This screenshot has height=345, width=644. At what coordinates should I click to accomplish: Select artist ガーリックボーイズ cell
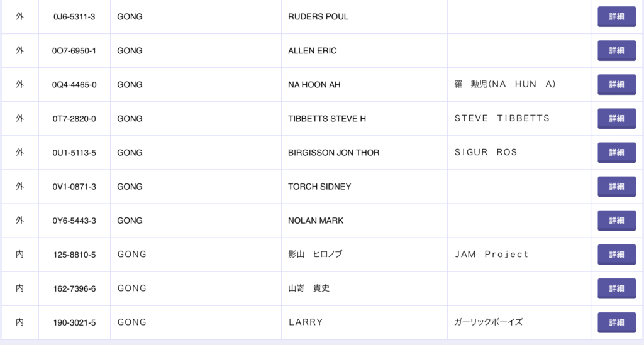pyautogui.click(x=488, y=322)
